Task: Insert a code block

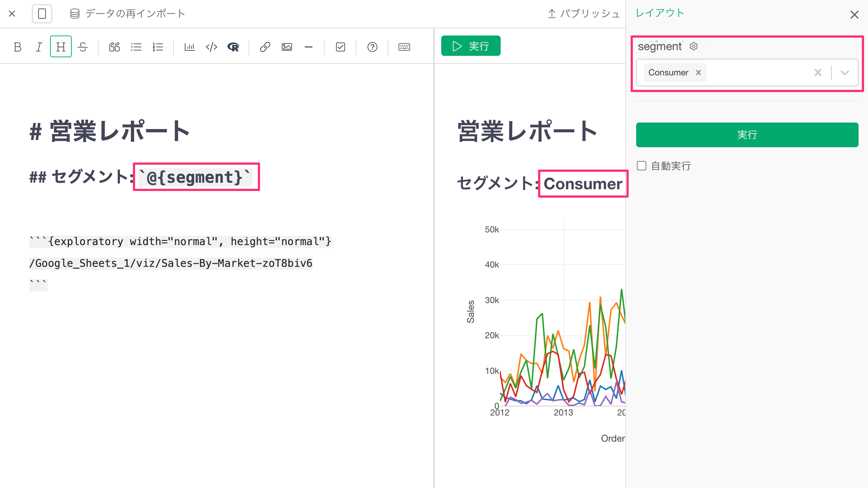Action: [x=212, y=47]
